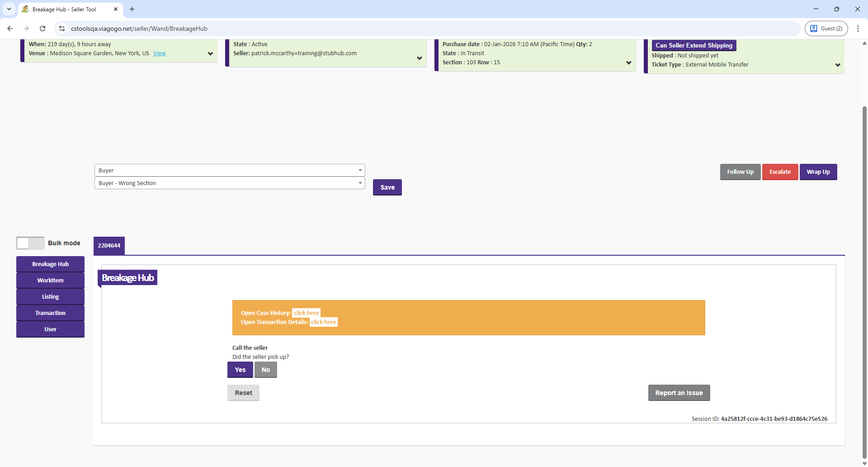Image resolution: width=868 pixels, height=467 pixels.
Task: Expand the event venue card chevron
Action: click(210, 54)
